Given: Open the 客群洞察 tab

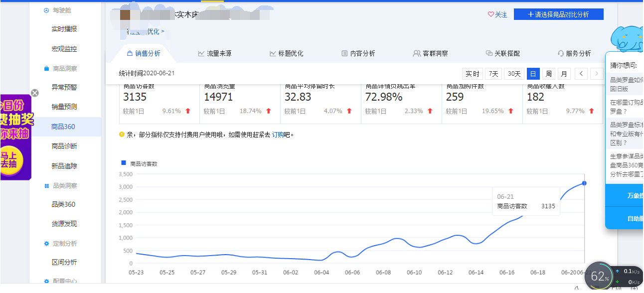Looking at the screenshot, I should click(430, 53).
